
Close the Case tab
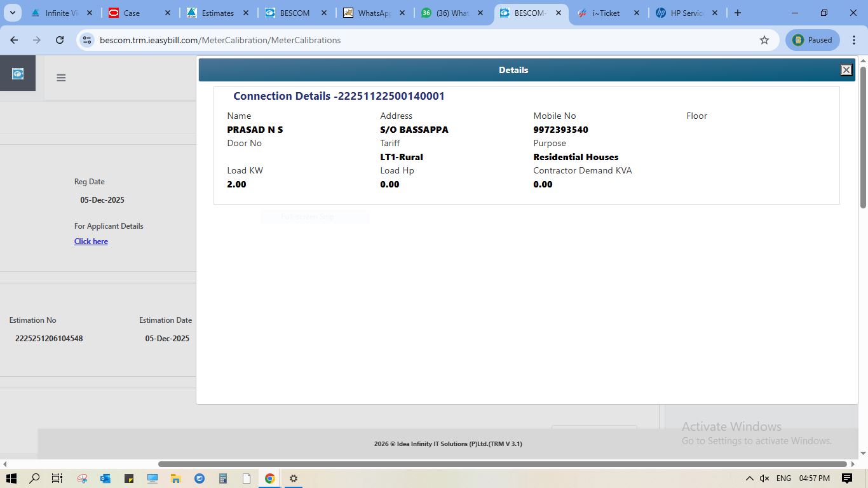click(x=168, y=13)
